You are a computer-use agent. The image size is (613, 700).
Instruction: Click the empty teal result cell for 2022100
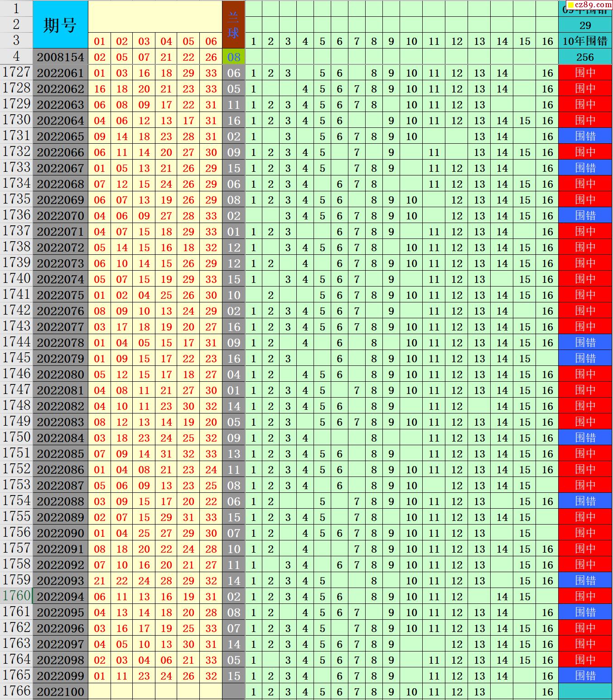click(x=585, y=692)
